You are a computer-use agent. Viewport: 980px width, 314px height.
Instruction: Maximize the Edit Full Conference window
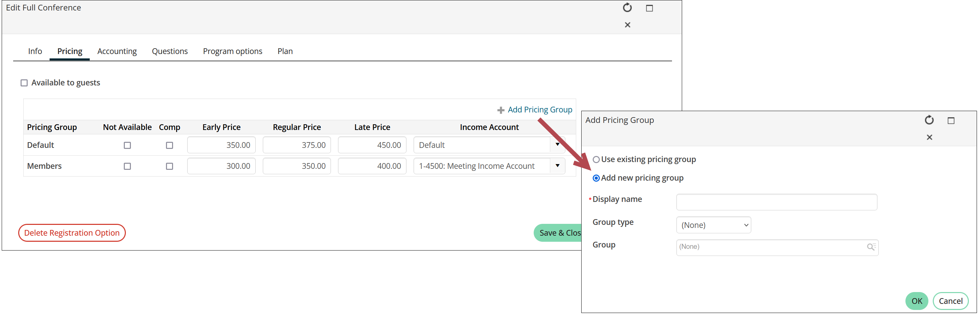[649, 8]
